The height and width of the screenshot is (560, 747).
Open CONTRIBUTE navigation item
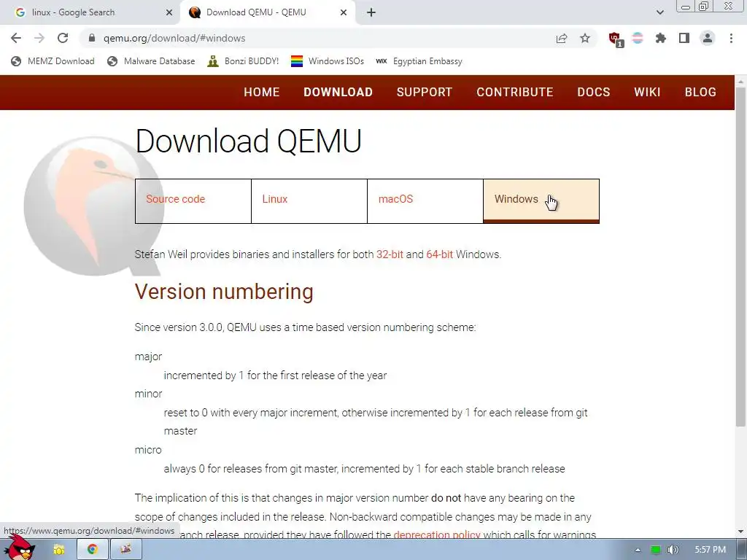point(514,92)
